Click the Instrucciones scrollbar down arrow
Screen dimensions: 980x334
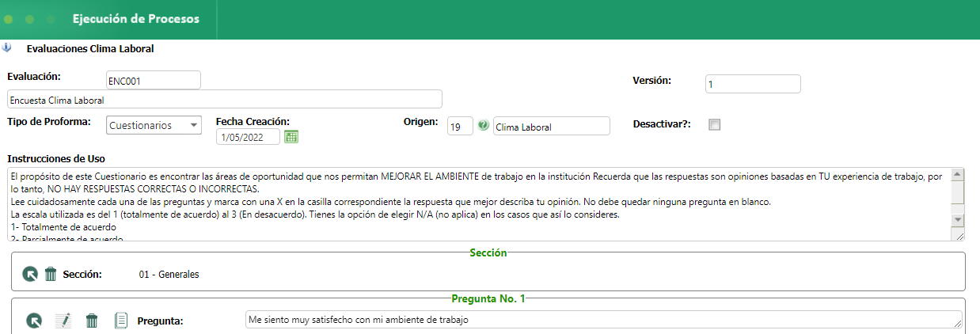[959, 219]
